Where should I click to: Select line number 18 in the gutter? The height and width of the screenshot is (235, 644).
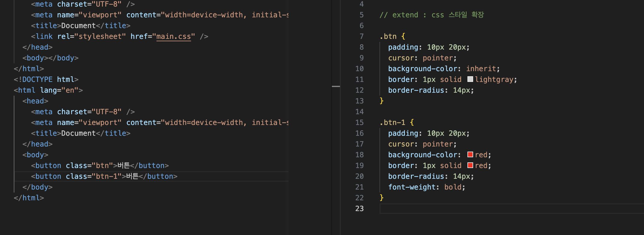359,155
